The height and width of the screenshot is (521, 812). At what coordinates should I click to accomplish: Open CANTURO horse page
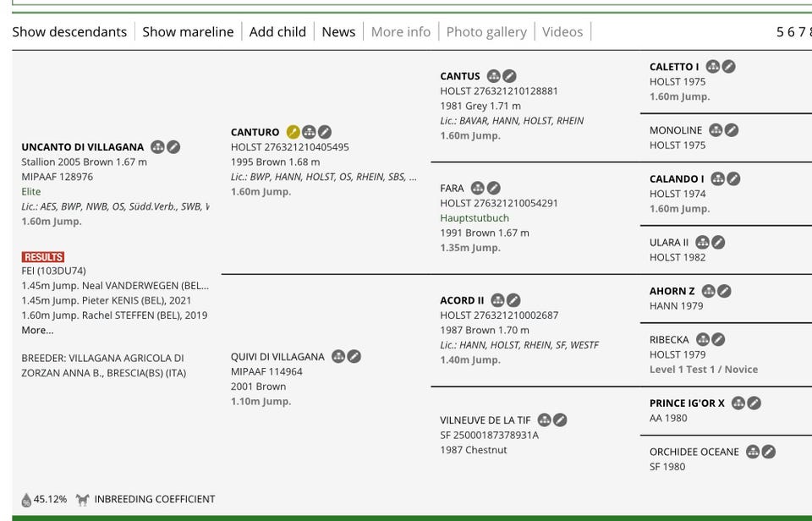(255, 132)
